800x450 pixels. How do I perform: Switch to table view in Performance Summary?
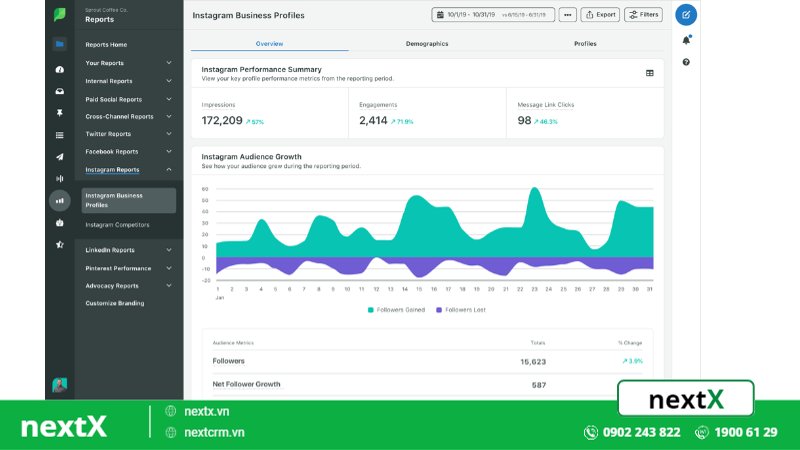tap(649, 73)
